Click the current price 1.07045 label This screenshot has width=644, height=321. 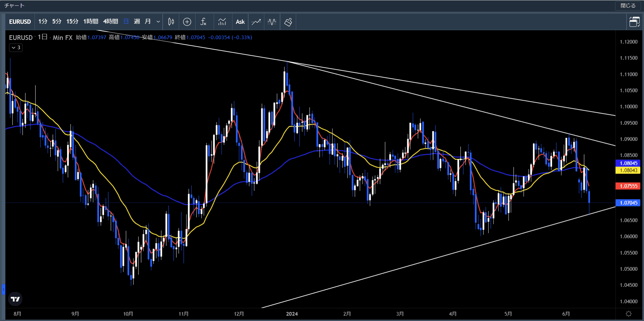coord(628,203)
